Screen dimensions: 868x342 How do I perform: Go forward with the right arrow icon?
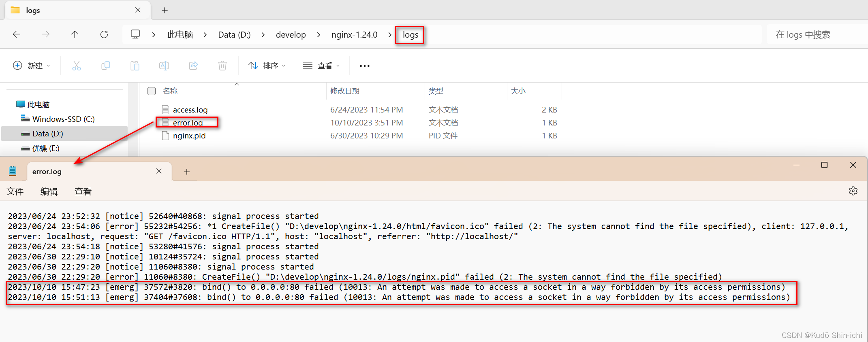coord(46,34)
